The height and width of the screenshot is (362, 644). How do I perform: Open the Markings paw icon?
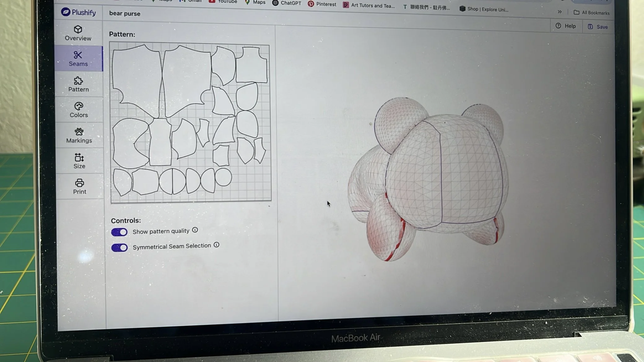pos(79,132)
